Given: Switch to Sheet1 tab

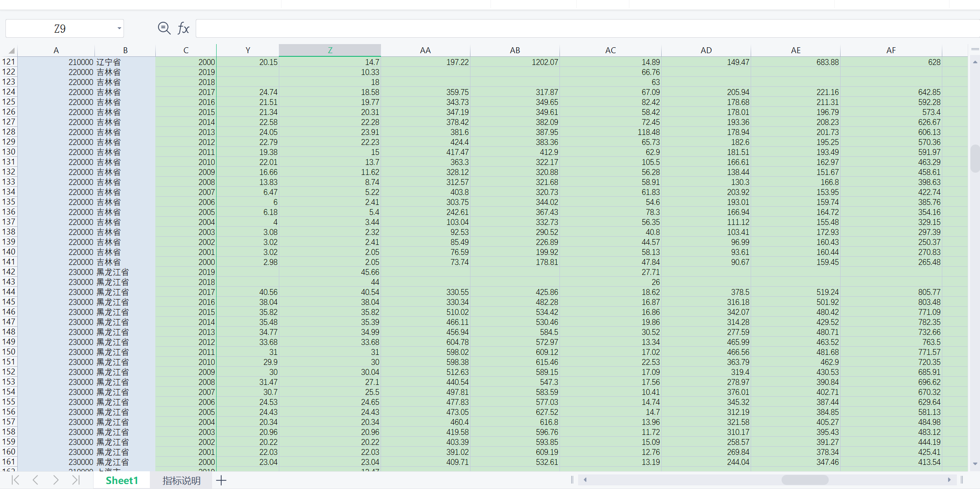Looking at the screenshot, I should 122,480.
